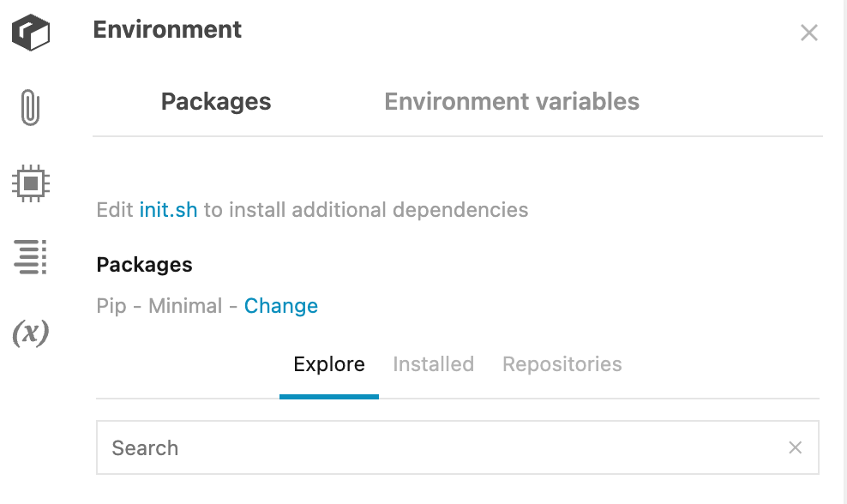847x504 pixels.
Task: Switch to the Environment variables tab
Action: pyautogui.click(x=512, y=101)
